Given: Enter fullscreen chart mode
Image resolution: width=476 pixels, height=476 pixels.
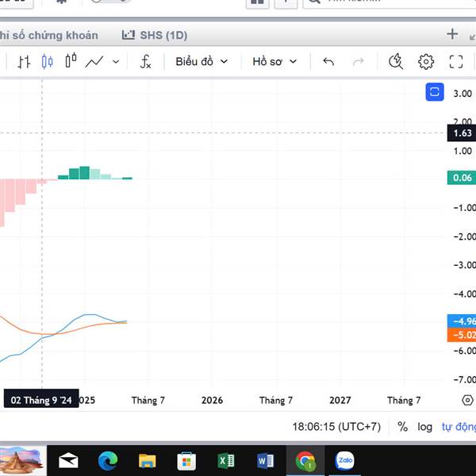Looking at the screenshot, I should [456, 62].
